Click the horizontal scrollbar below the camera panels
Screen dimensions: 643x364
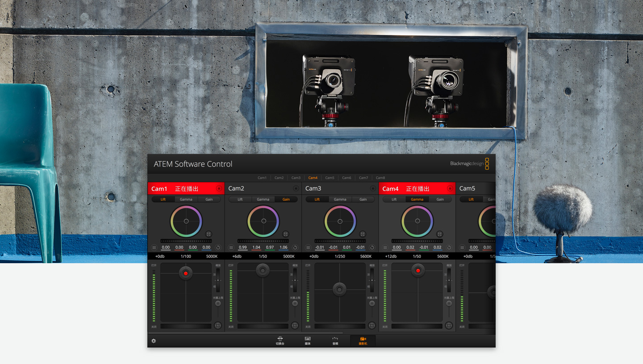(246, 333)
